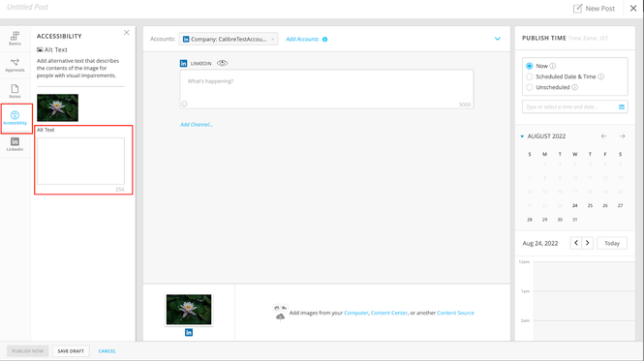Expand the accounts chevron dropdown

coord(498,39)
